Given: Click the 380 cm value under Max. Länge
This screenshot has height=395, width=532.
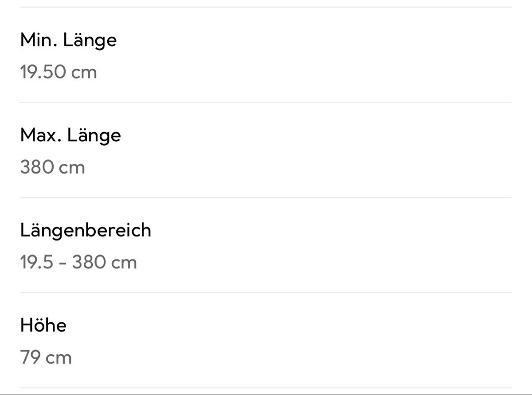Looking at the screenshot, I should [52, 167].
